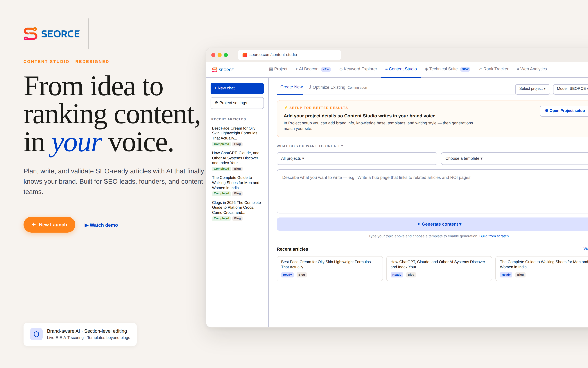Expand the Choose a template dropdown
Screen dimensions: 588x368
(x=514, y=158)
